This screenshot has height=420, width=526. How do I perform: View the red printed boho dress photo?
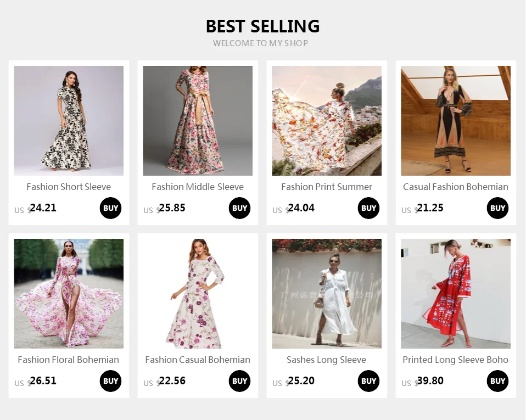tap(456, 294)
